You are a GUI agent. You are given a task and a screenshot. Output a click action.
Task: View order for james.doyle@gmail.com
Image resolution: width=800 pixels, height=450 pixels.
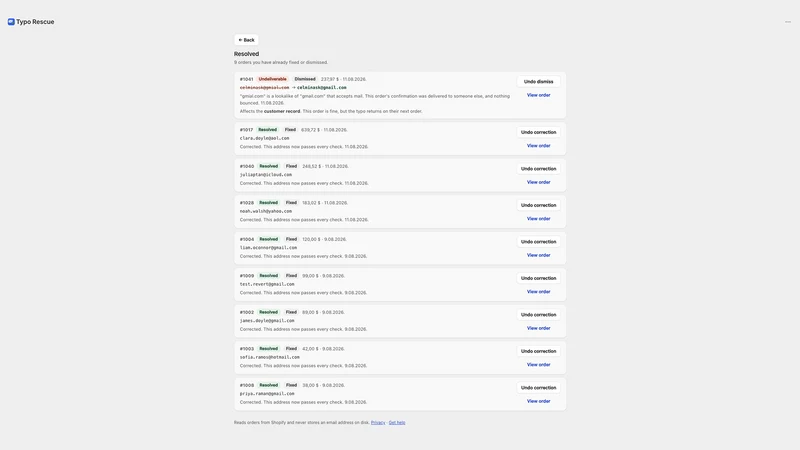(538, 328)
